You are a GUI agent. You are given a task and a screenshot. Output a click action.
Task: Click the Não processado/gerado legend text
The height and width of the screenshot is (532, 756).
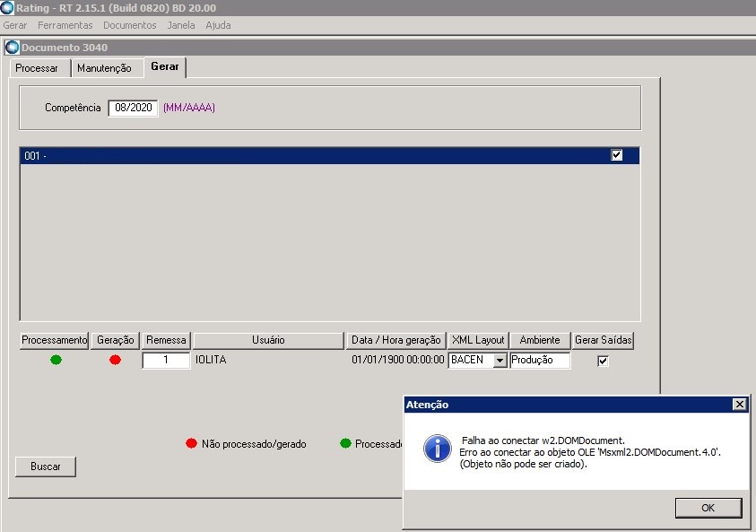(254, 444)
